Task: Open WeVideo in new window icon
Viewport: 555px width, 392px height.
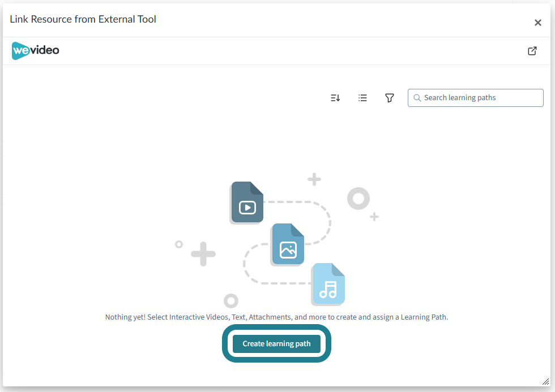Action: [532, 51]
